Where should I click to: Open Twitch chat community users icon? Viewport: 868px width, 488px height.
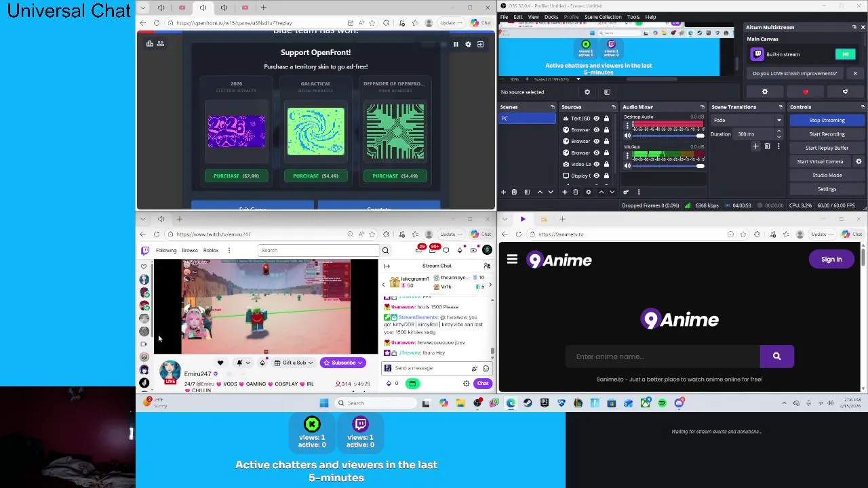[486, 266]
